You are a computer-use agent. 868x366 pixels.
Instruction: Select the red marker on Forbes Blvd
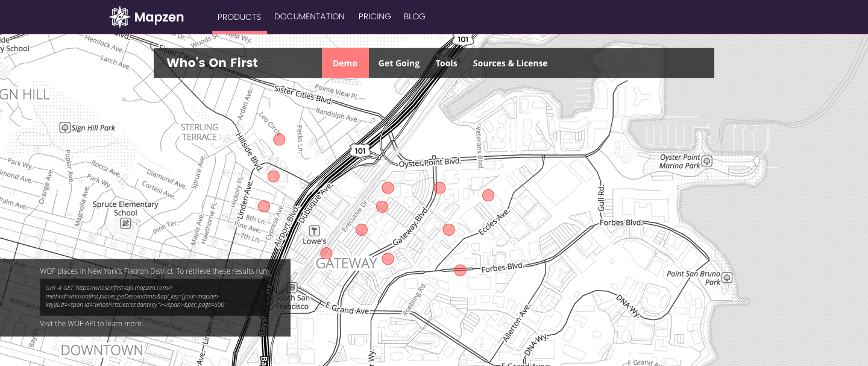coord(460,270)
